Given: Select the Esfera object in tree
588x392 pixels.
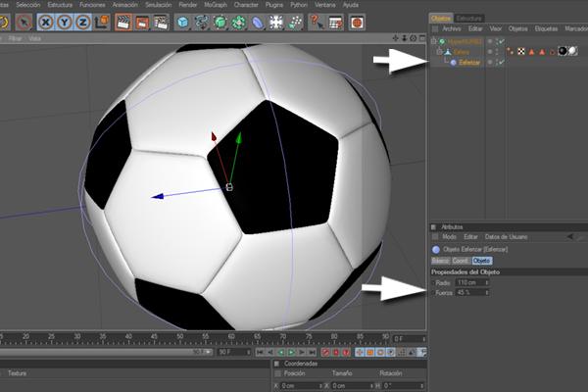Looking at the screenshot, I should coord(462,52).
